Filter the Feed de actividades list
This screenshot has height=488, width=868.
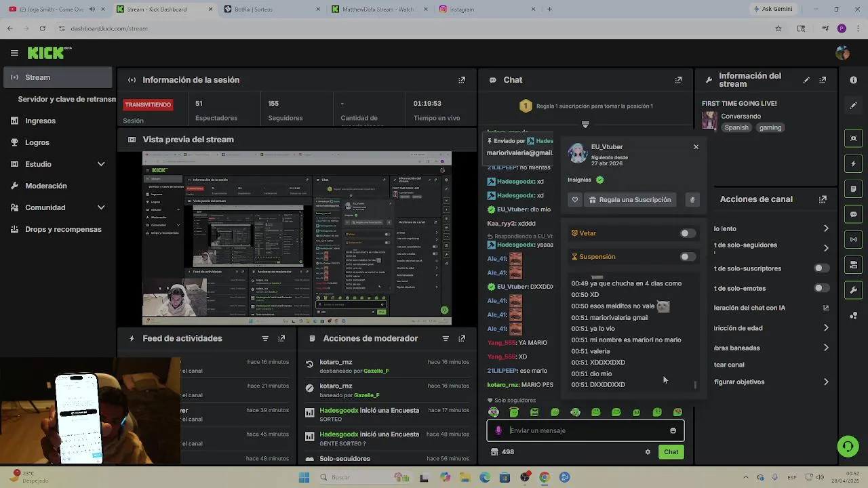click(x=265, y=338)
